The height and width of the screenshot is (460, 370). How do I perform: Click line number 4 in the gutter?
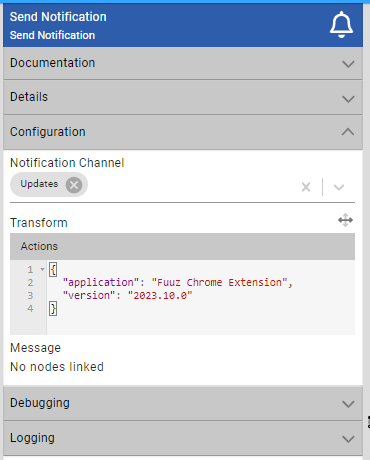pos(30,308)
